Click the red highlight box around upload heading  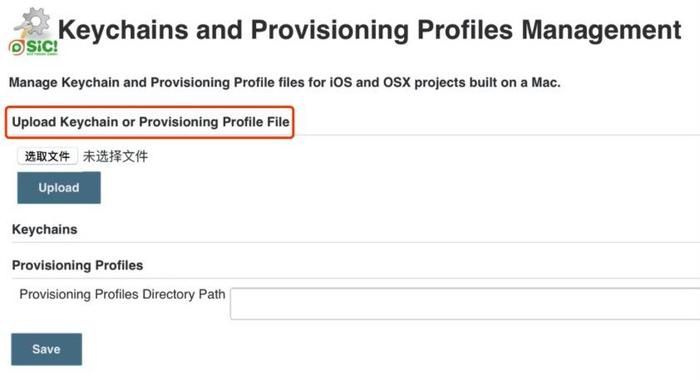click(150, 122)
